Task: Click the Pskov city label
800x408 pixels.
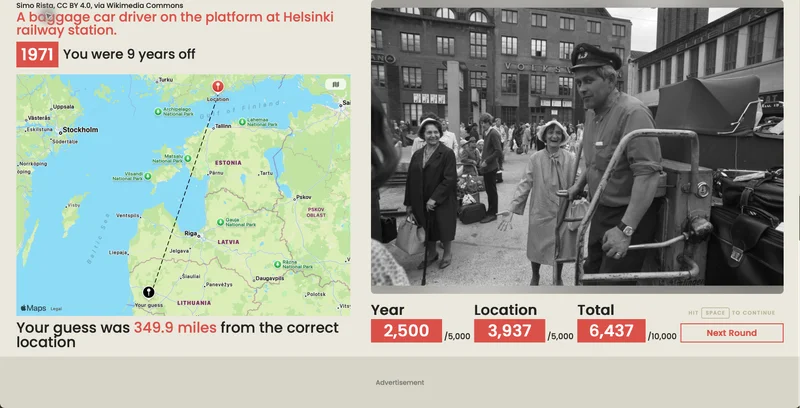Action: [x=304, y=197]
